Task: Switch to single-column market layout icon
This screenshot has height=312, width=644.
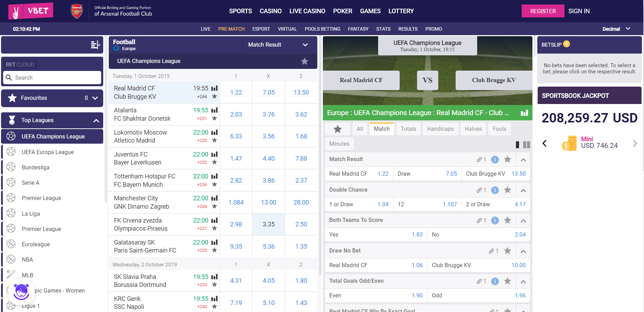Action: 517,145
